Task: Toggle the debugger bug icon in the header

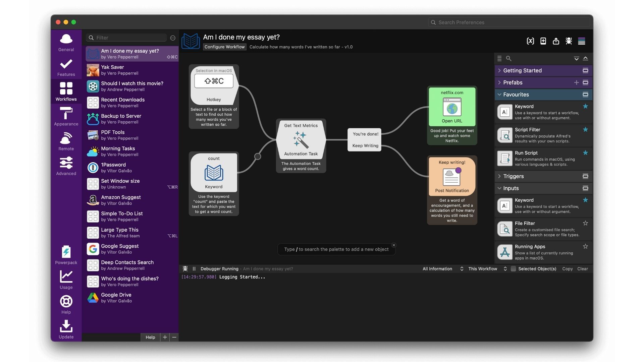Action: 569,41
